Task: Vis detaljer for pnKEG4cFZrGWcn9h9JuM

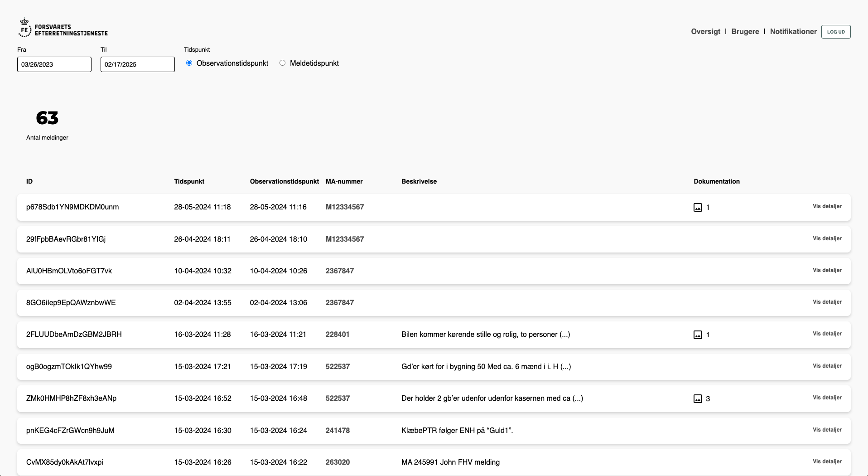Action: 827,430
